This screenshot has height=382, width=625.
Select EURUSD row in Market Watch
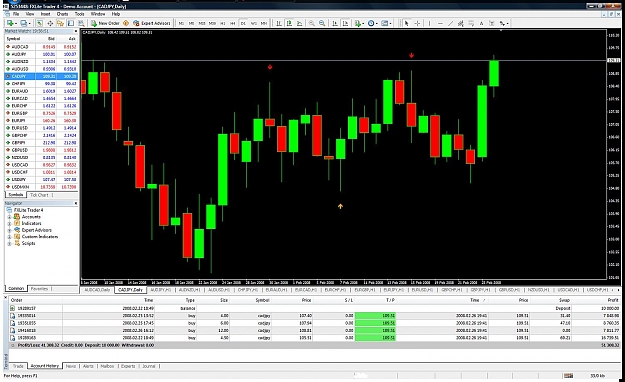tap(41, 128)
